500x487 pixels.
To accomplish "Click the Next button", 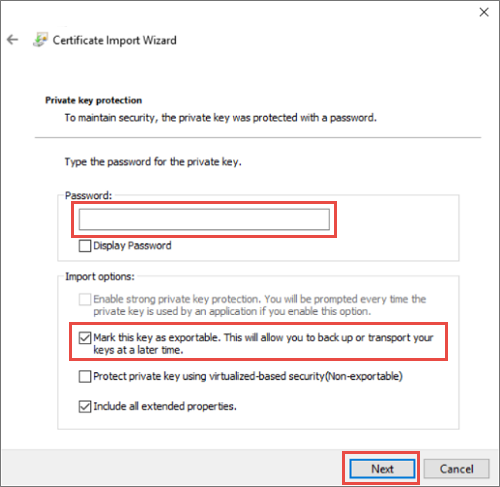I will coord(382,469).
